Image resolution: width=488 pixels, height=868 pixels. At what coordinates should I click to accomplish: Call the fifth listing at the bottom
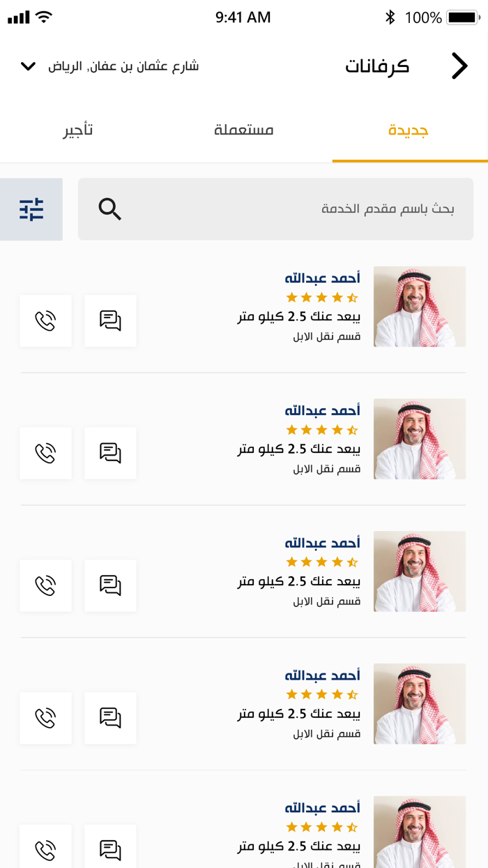[45, 850]
